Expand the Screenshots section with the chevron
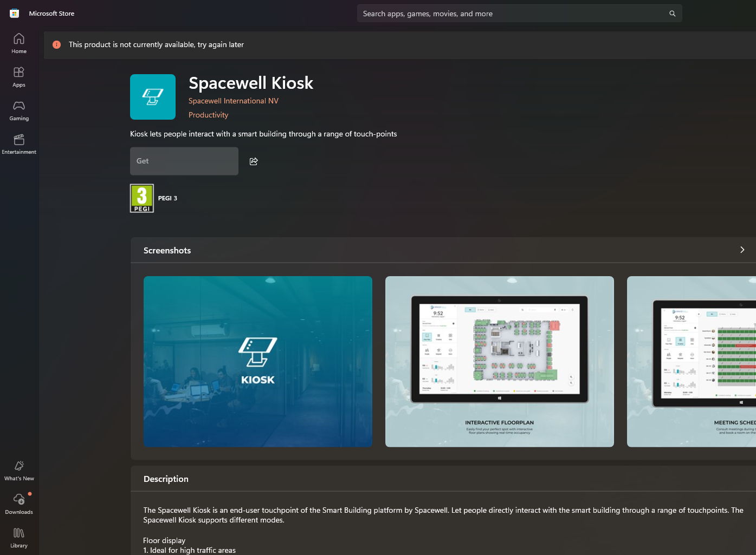 (x=742, y=250)
